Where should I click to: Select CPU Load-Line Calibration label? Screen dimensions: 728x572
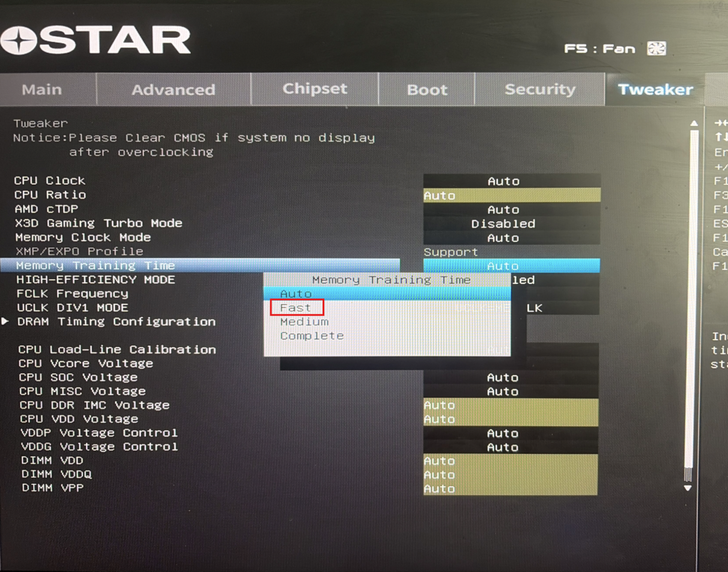point(117,349)
